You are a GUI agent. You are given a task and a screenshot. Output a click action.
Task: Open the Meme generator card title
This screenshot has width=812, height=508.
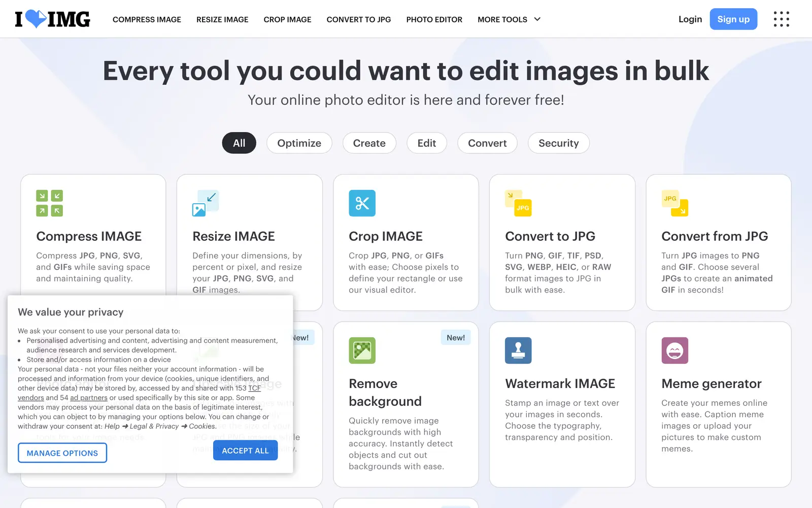tap(712, 384)
